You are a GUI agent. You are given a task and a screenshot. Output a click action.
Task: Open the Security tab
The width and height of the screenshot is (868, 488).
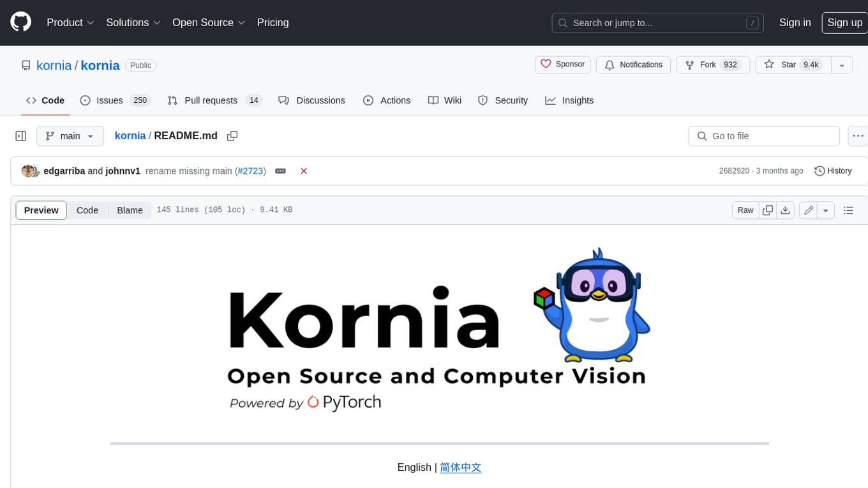(x=503, y=100)
